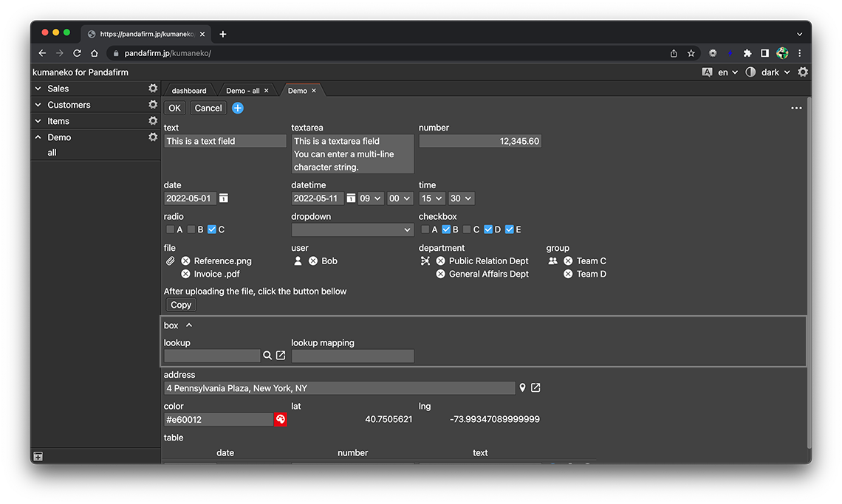842x504 pixels.
Task: Collapse the box section chevron
Action: [189, 325]
